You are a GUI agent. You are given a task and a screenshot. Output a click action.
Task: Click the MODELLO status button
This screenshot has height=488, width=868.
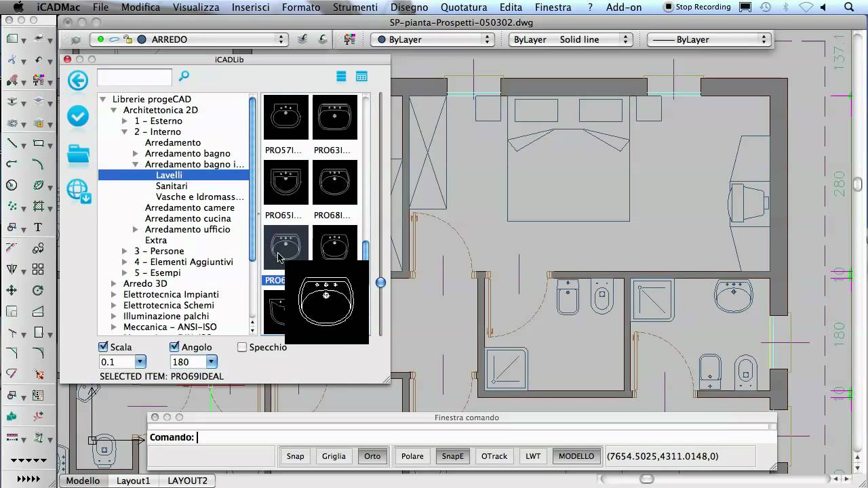(576, 456)
